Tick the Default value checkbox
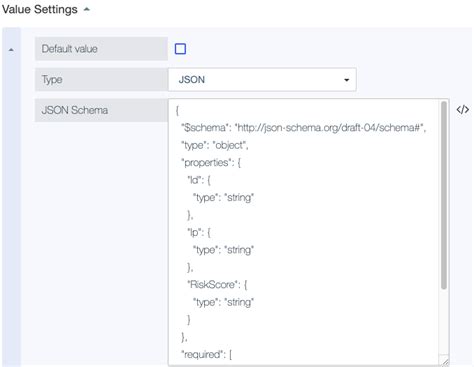474x367 pixels. click(180, 49)
